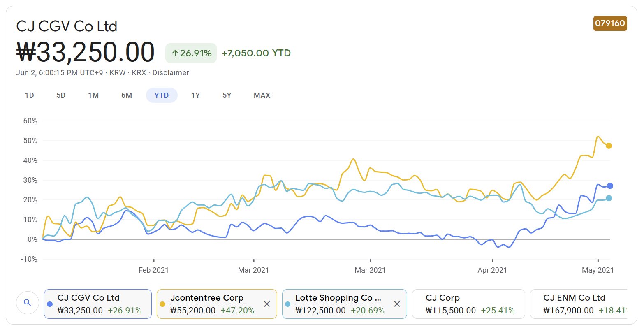The image size is (644, 327).
Task: Click the green 26.91% change badge
Action: pos(191,53)
